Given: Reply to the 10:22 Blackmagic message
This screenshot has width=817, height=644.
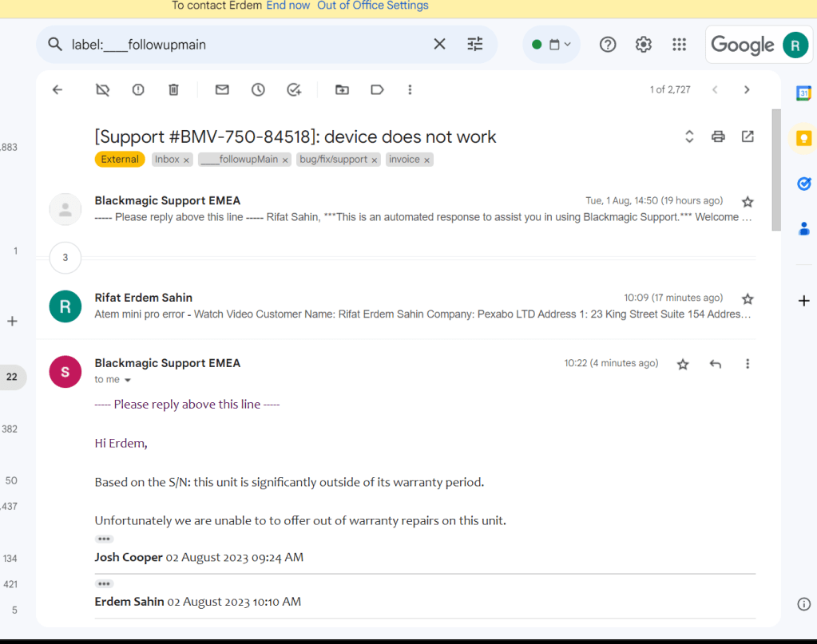Looking at the screenshot, I should [716, 364].
